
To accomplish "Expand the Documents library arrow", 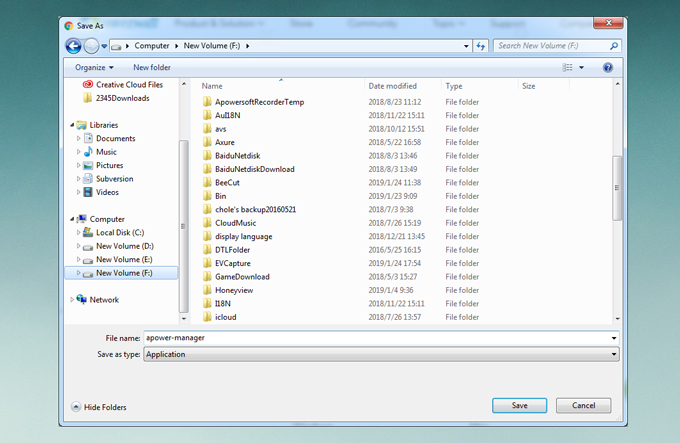I will [x=78, y=138].
